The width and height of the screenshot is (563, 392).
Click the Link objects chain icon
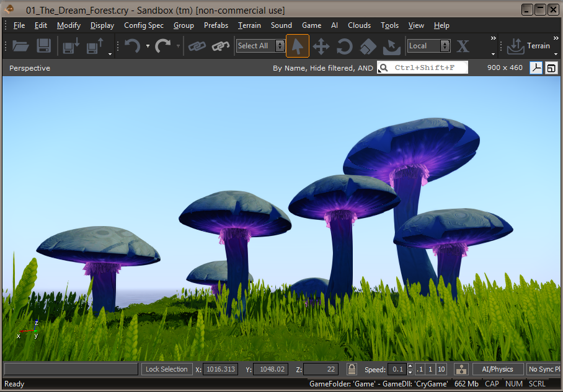tap(197, 46)
